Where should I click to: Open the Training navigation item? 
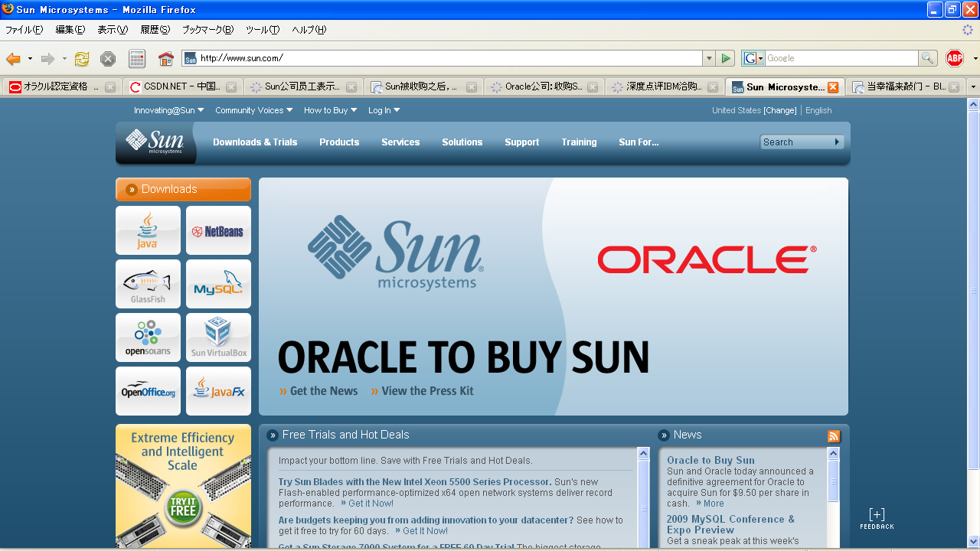[579, 142]
